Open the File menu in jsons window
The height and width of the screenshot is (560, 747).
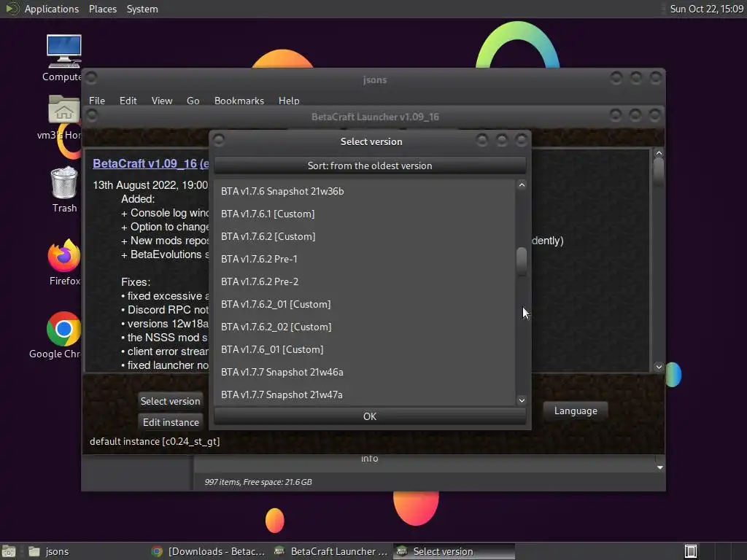[97, 101]
